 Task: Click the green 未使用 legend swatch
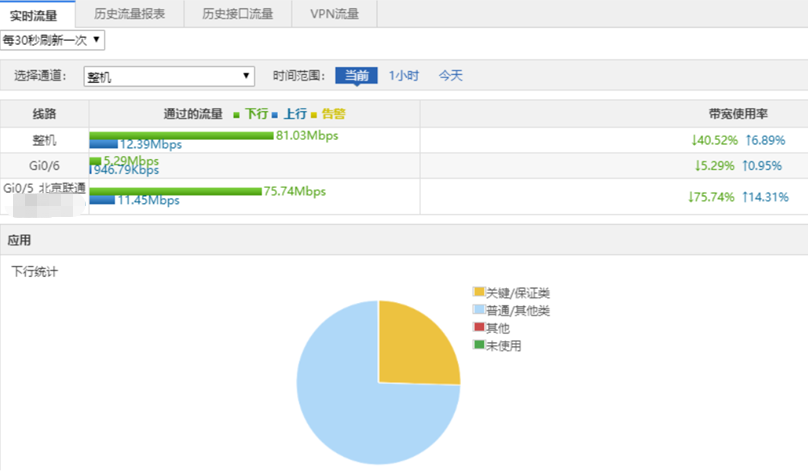(477, 346)
